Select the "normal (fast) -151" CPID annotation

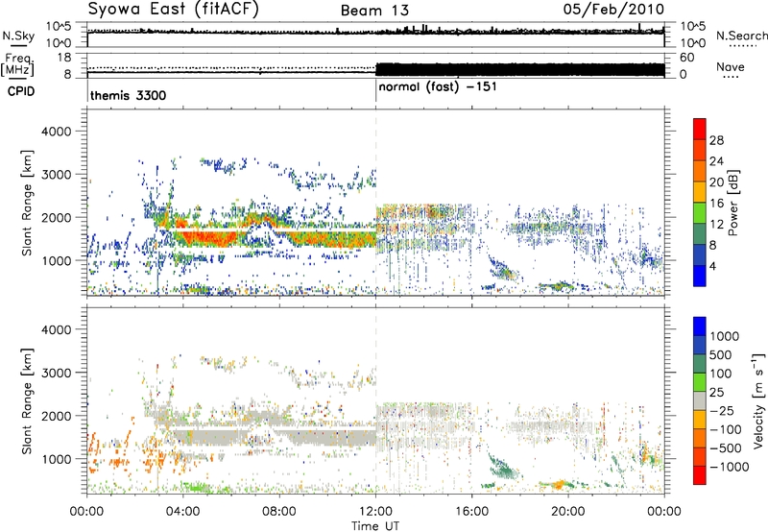(x=438, y=87)
